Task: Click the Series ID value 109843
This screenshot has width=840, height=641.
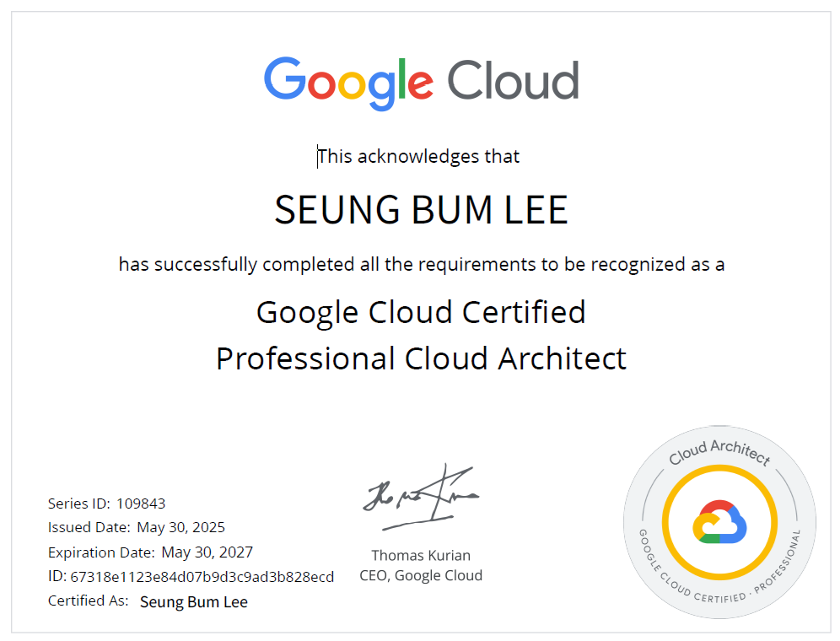Action: click(141, 504)
